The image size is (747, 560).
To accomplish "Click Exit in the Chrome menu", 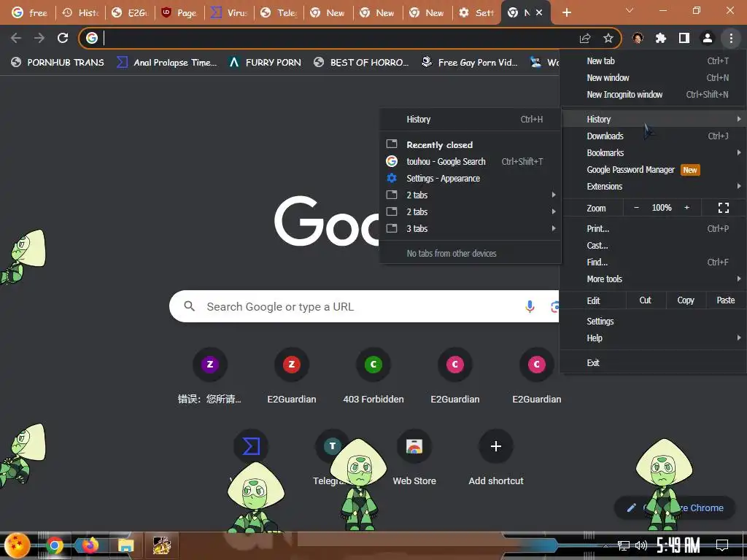I will 653,363.
